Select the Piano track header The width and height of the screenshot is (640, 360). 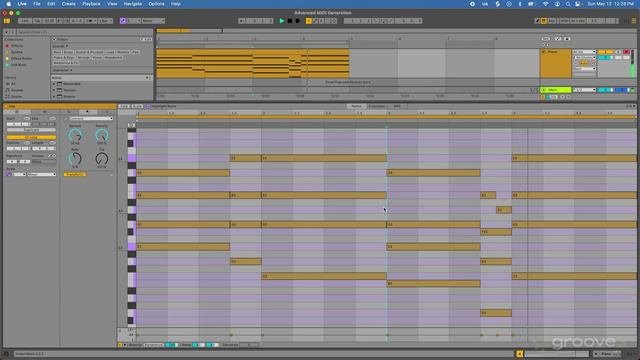tap(556, 63)
